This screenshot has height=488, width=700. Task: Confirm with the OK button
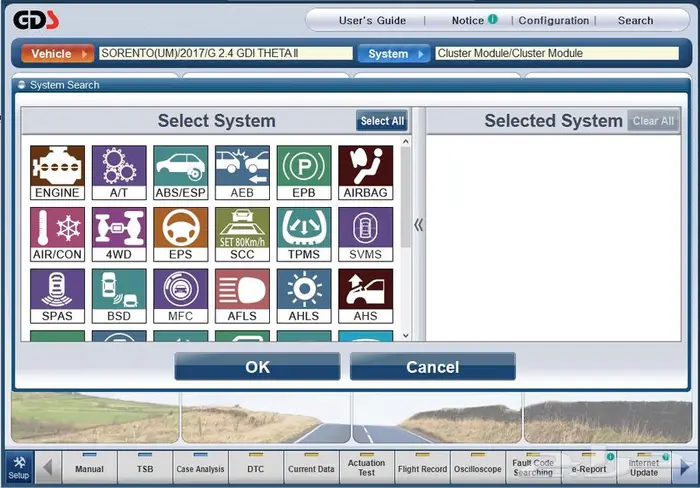coord(257,367)
